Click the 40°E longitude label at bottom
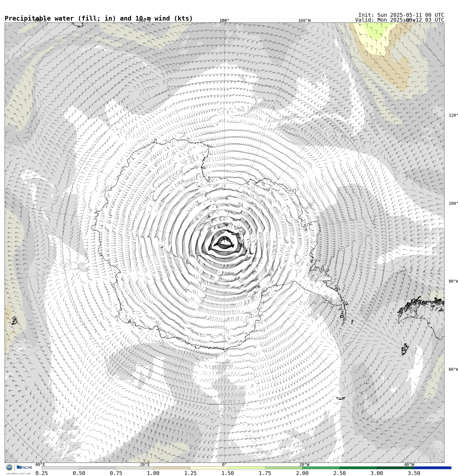The height and width of the screenshot is (476, 458). [40, 465]
